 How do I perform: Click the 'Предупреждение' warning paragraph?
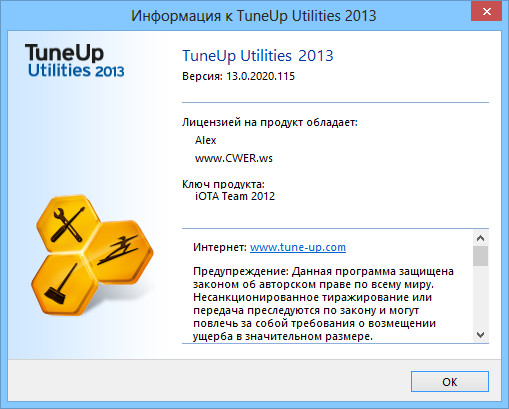pyautogui.click(x=323, y=304)
